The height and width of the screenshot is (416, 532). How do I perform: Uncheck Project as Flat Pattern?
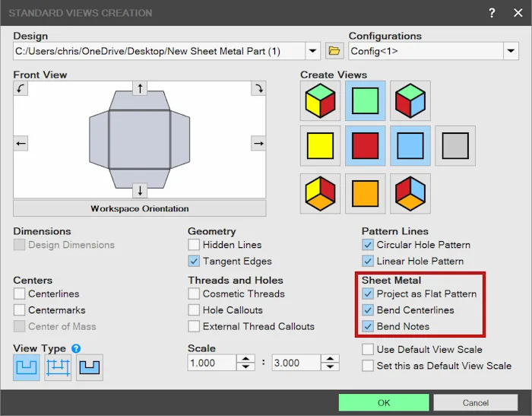pyautogui.click(x=368, y=294)
